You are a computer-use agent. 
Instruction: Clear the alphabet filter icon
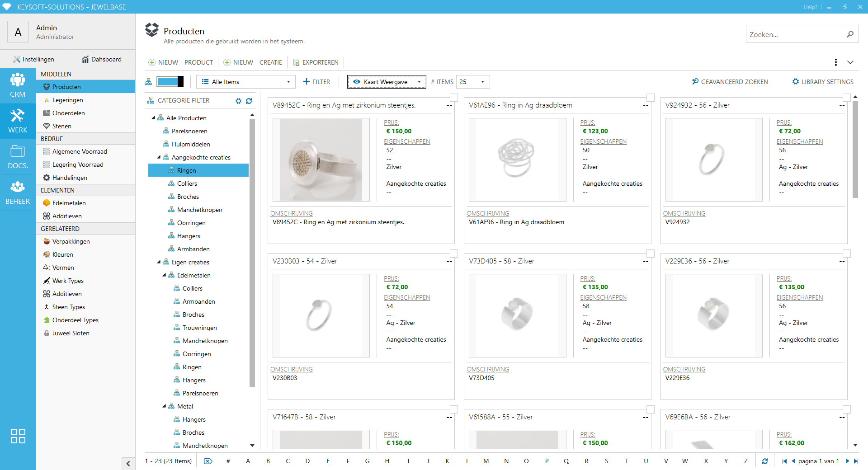pyautogui.click(x=208, y=461)
